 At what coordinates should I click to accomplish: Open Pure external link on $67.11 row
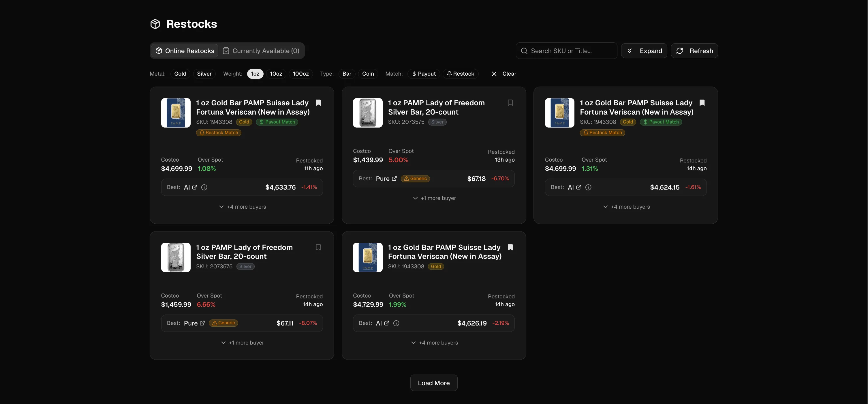click(x=202, y=323)
